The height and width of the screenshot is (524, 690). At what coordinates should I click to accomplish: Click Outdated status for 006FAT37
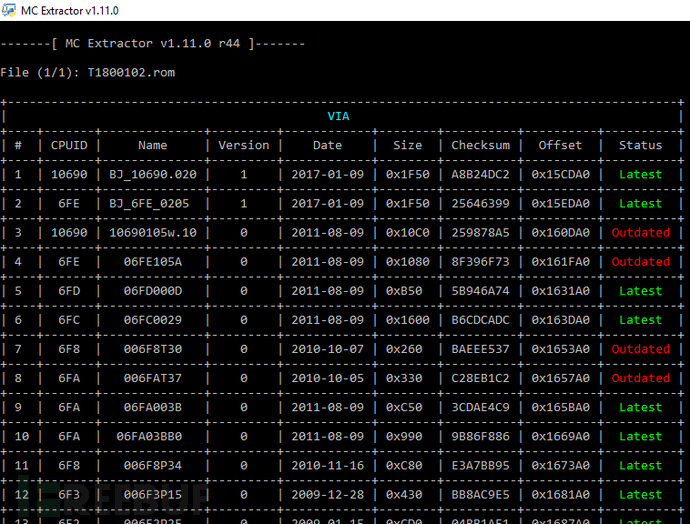(641, 378)
